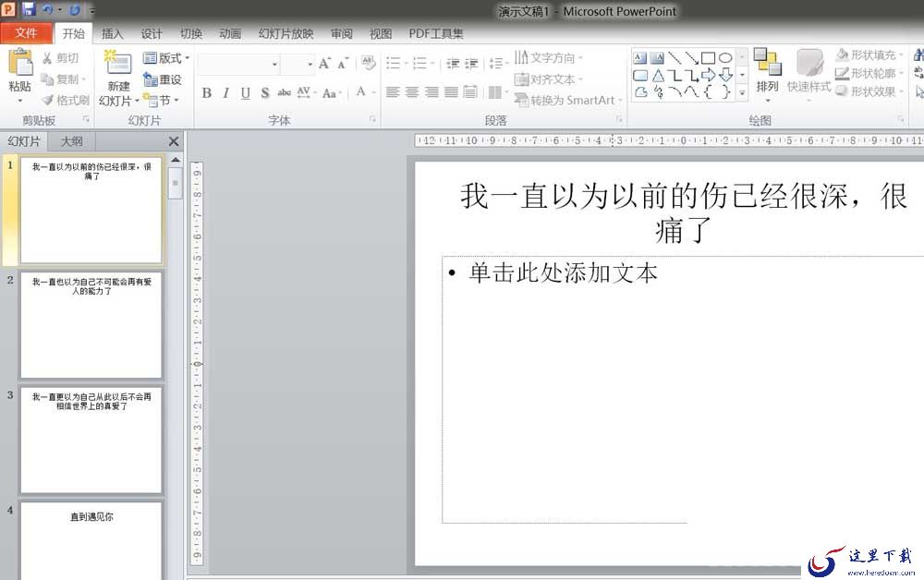Toggle Strikethrough (abc) formatting
Viewport: 924px width, 580px height.
284,92
